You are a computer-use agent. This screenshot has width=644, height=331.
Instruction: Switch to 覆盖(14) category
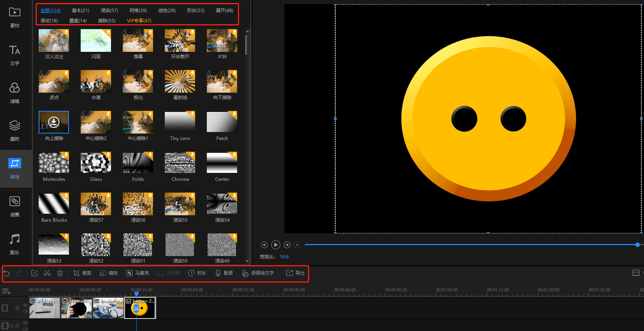click(78, 21)
